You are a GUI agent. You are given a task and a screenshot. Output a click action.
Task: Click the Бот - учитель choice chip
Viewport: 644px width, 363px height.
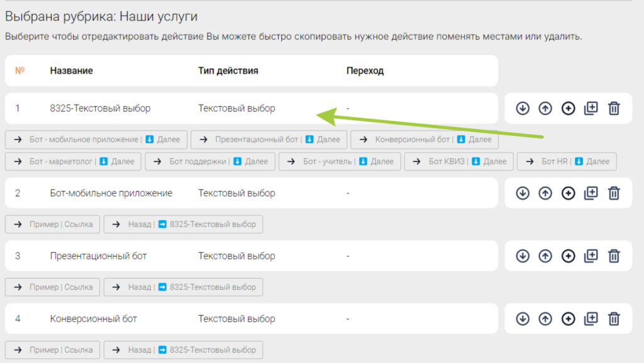[340, 162]
